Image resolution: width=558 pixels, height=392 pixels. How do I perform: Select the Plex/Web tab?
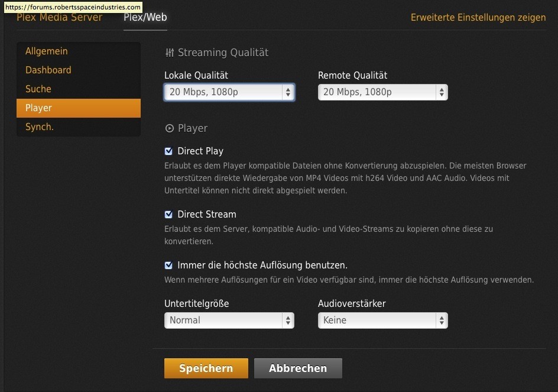pos(145,18)
